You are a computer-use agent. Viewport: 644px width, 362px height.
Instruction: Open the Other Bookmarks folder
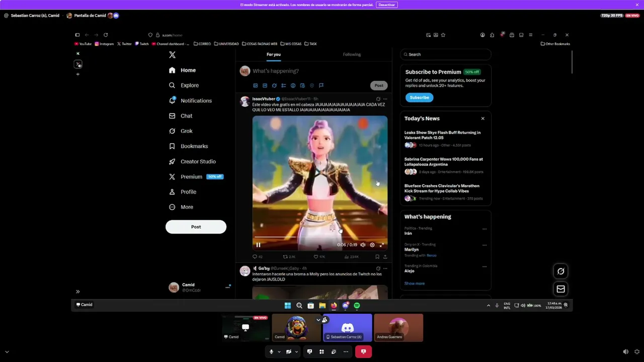click(x=555, y=44)
